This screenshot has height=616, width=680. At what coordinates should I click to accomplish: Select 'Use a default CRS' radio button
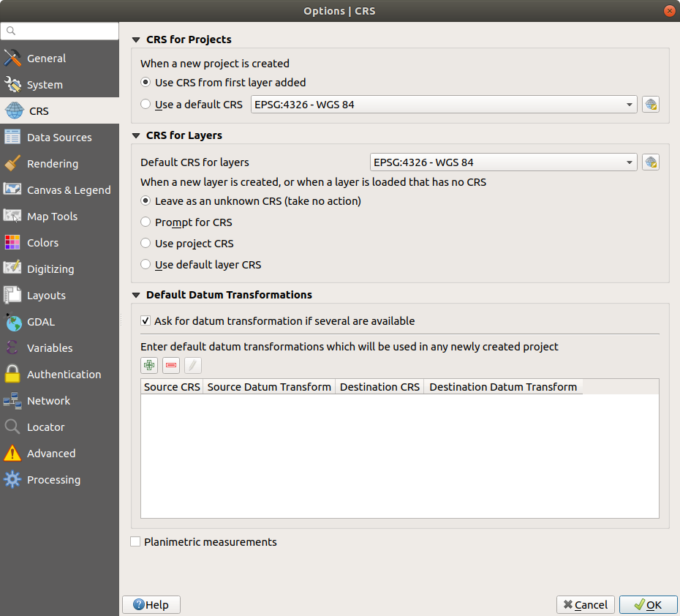coord(146,105)
